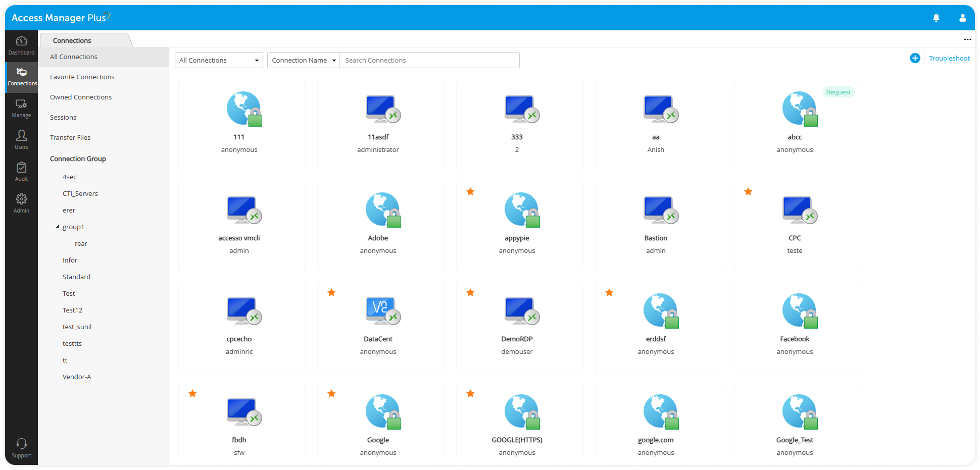Unfavorite the appypie connection star
The image size is (980, 470).
click(x=470, y=192)
